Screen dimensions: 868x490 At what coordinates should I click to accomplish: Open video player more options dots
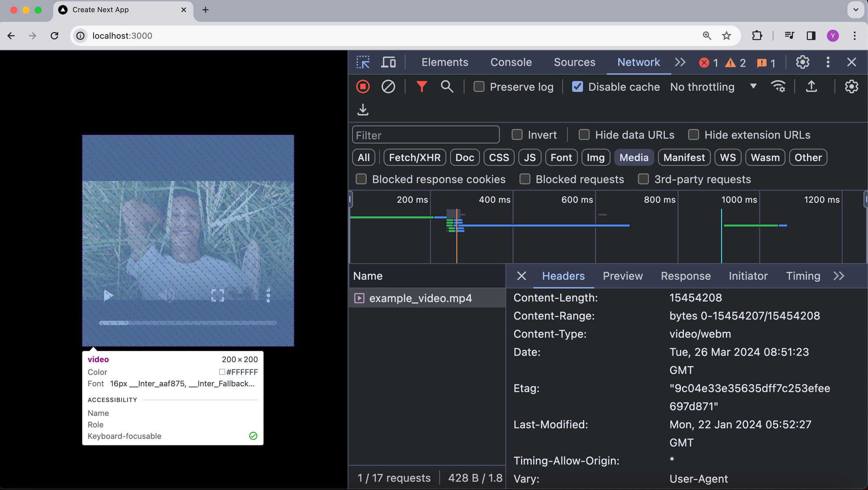268,295
